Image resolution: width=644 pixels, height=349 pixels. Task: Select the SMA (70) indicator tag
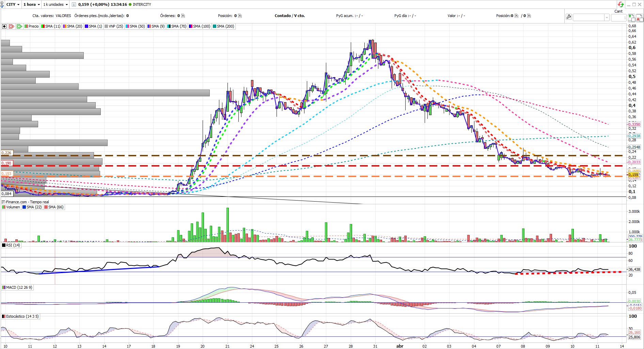[x=177, y=26]
